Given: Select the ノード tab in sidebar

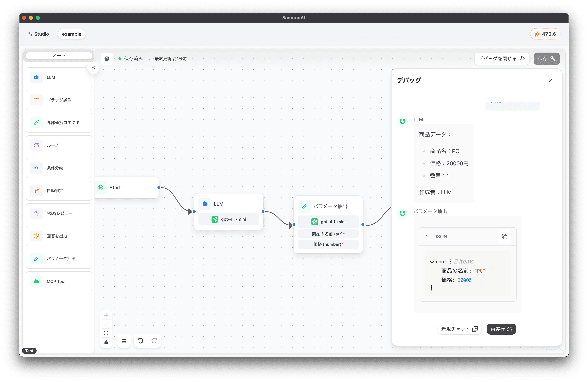Looking at the screenshot, I should tap(59, 56).
